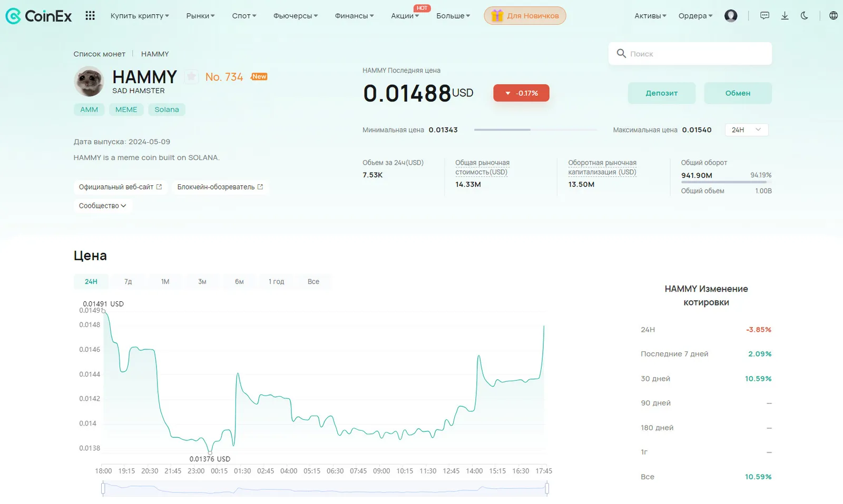Click the New badge next to rank

click(x=259, y=76)
